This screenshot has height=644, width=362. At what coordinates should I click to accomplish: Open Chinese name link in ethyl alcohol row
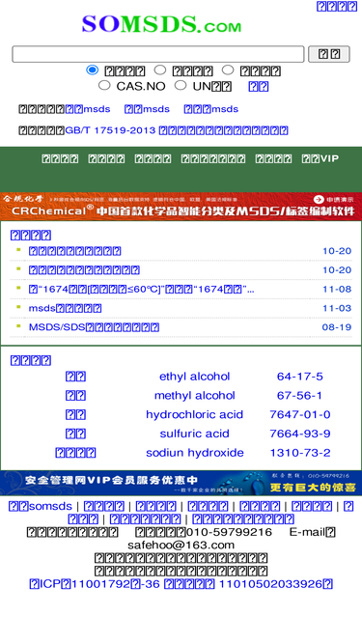tap(75, 377)
